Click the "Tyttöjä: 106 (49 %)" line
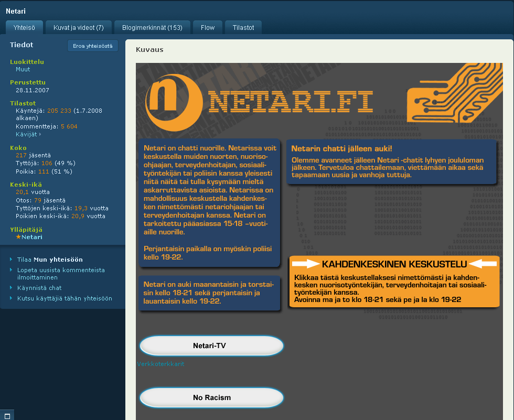Image resolution: width=514 pixels, height=420 pixels. click(46, 163)
